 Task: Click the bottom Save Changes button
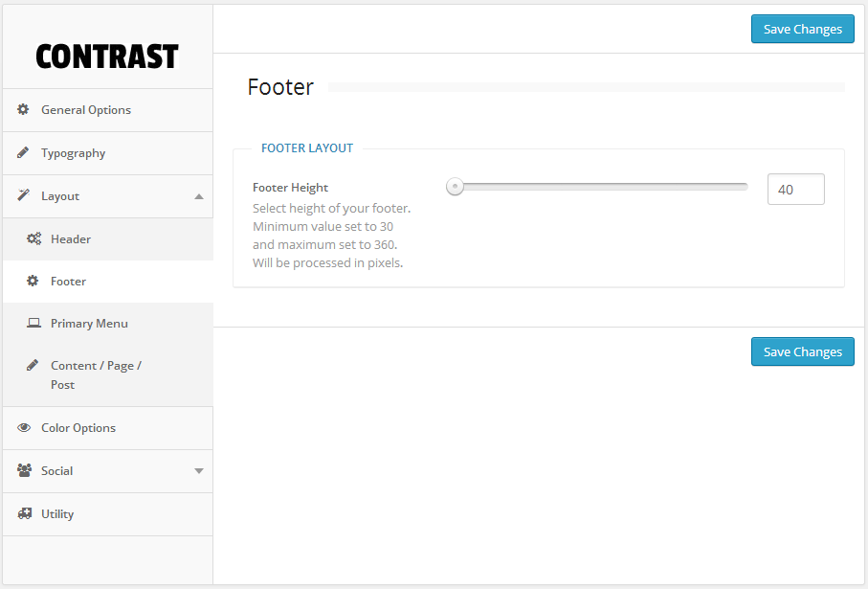pyautogui.click(x=802, y=351)
